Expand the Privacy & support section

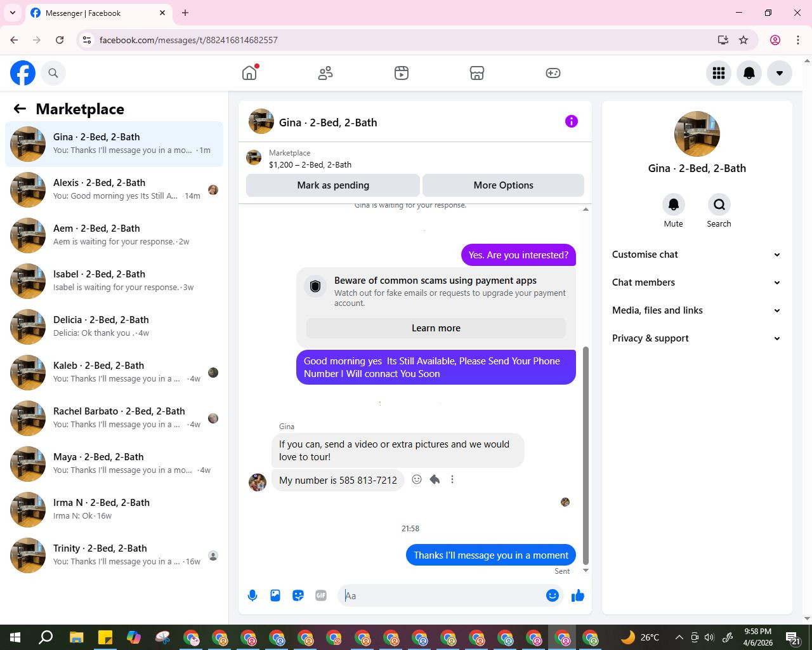697,338
